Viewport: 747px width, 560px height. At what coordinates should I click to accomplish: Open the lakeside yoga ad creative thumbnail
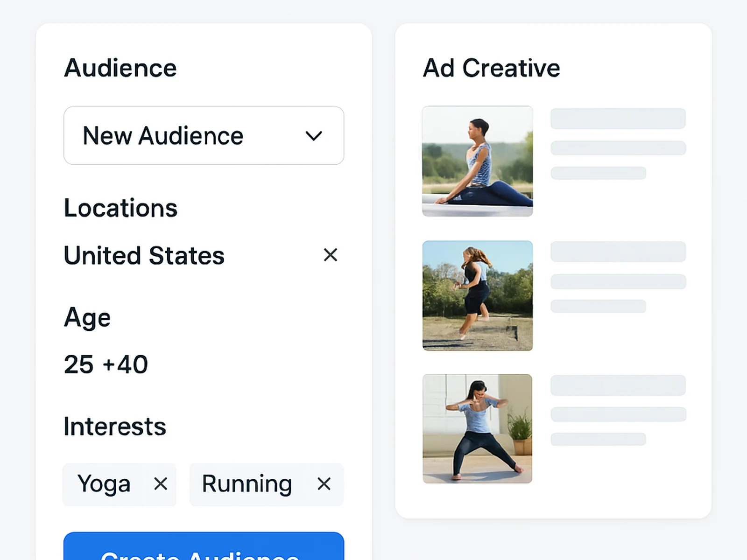pyautogui.click(x=477, y=161)
